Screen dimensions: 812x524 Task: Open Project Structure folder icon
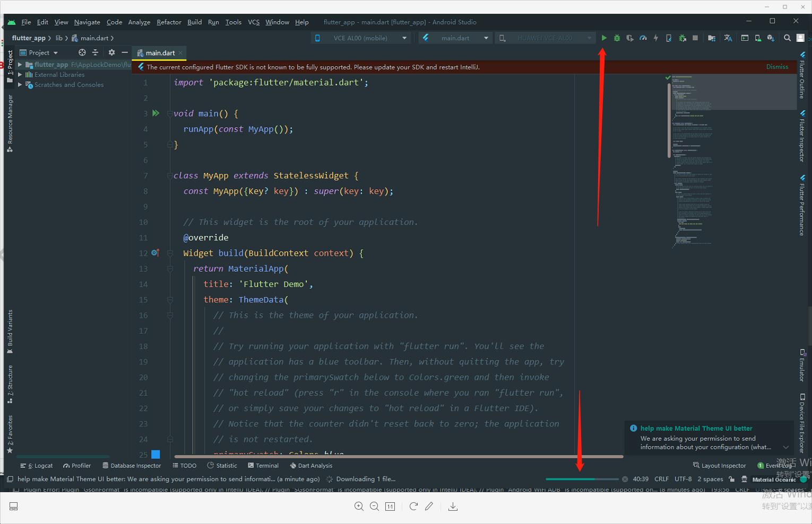pyautogui.click(x=712, y=38)
